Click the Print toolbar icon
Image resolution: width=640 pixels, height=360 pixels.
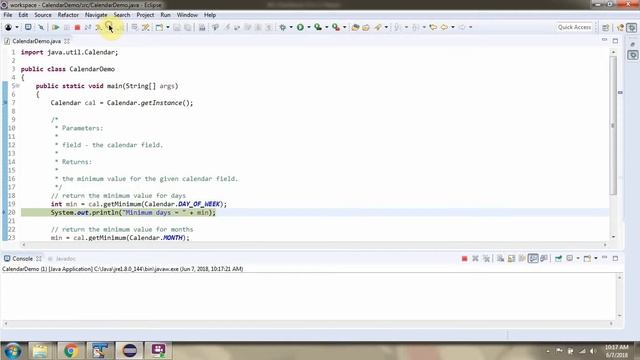202,27
